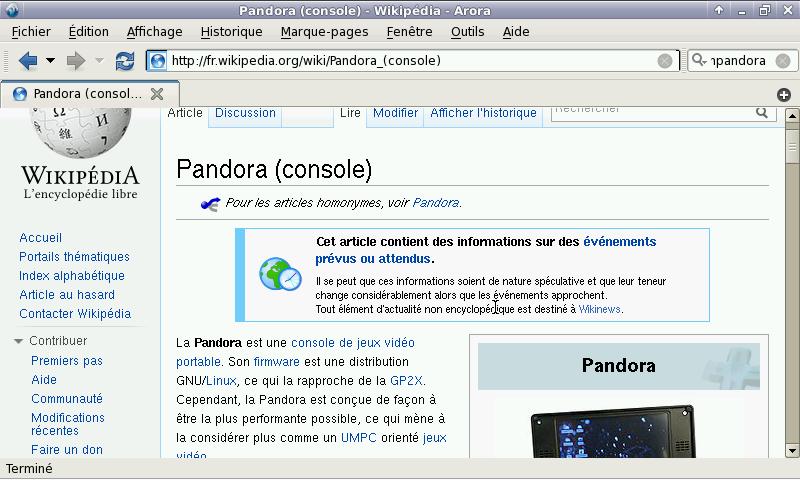
Task: Click the shade window up-arrow button
Action: [719, 10]
